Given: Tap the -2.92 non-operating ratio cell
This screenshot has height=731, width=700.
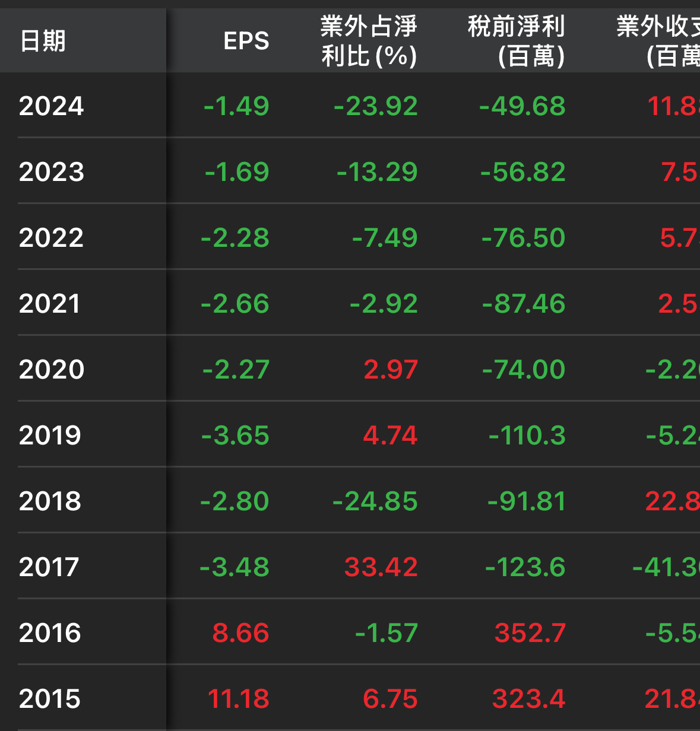Looking at the screenshot, I should tap(384, 304).
